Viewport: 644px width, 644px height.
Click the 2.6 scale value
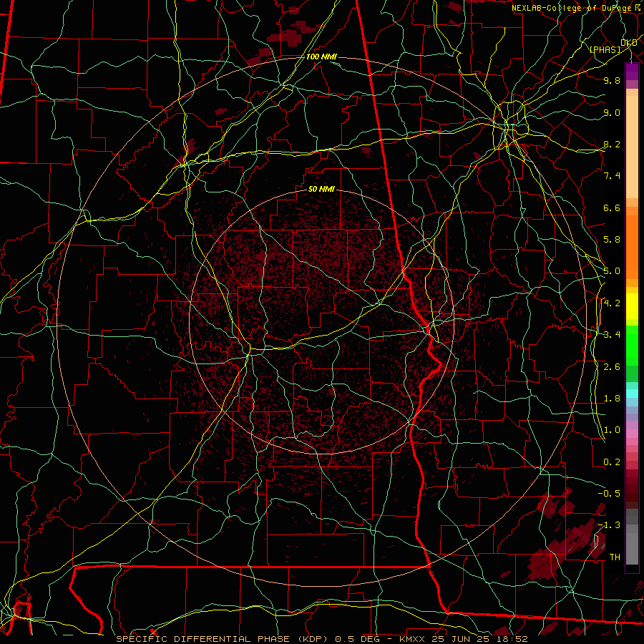click(612, 367)
